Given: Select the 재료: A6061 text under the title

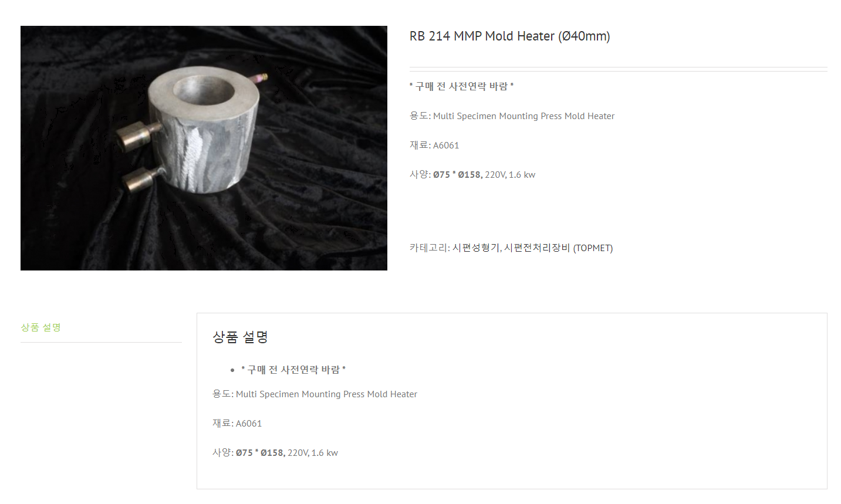Looking at the screenshot, I should click(x=434, y=146).
